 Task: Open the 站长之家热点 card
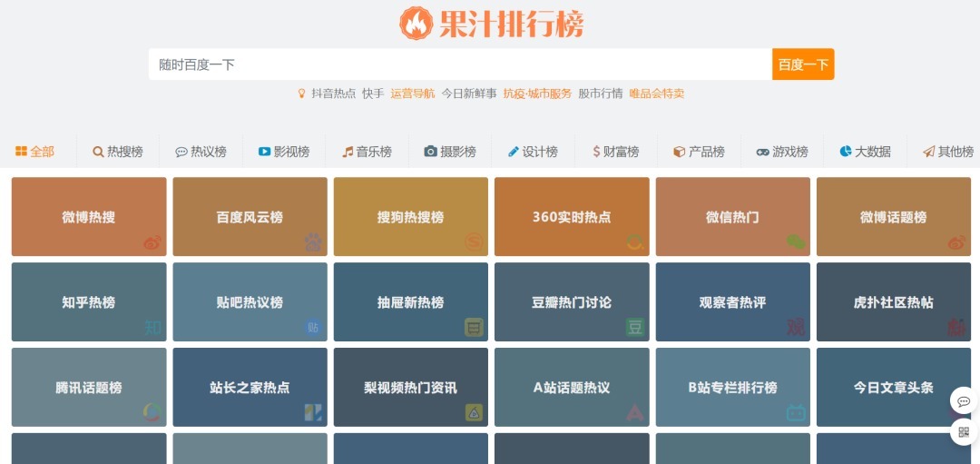(x=250, y=387)
